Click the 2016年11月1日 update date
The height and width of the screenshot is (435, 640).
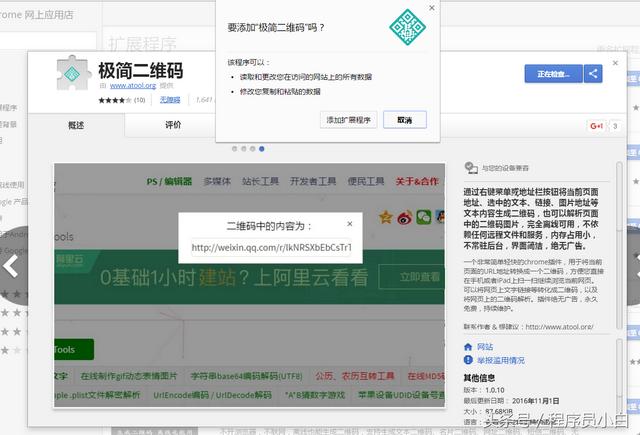coord(536,401)
